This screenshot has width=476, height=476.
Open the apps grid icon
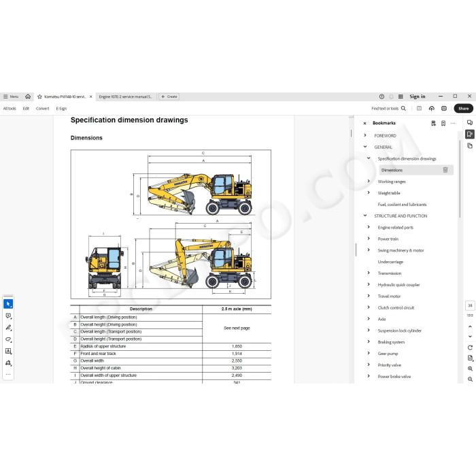[401, 97]
